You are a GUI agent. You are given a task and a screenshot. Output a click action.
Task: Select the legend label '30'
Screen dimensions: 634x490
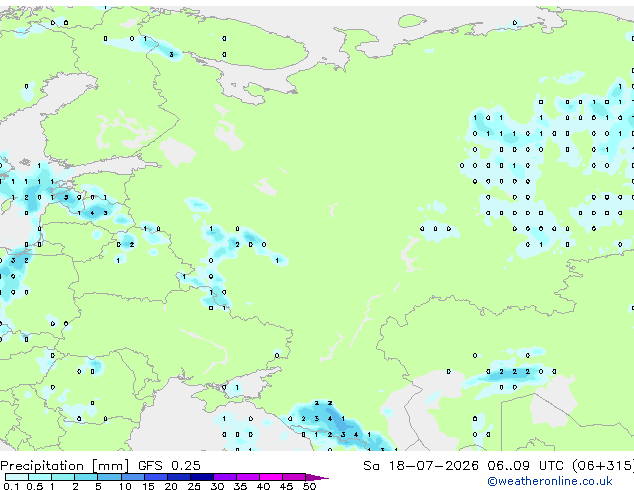(x=217, y=486)
